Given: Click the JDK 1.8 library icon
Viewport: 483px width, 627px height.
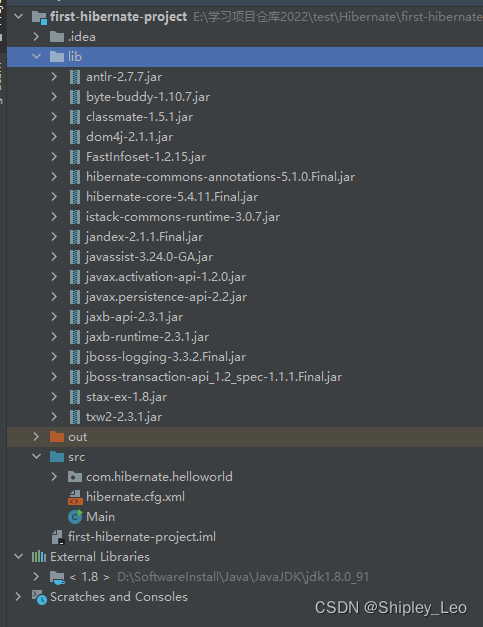Looking at the screenshot, I should click(x=57, y=577).
